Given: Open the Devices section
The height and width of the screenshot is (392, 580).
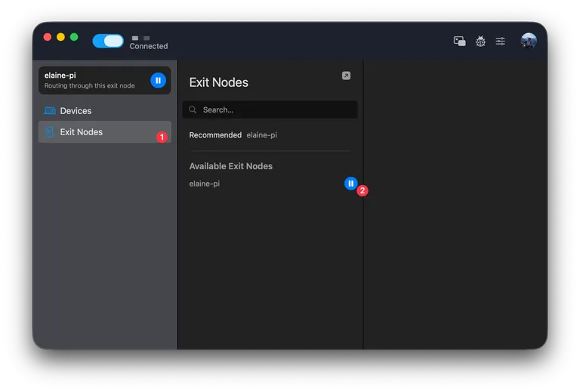Looking at the screenshot, I should pyautogui.click(x=105, y=110).
